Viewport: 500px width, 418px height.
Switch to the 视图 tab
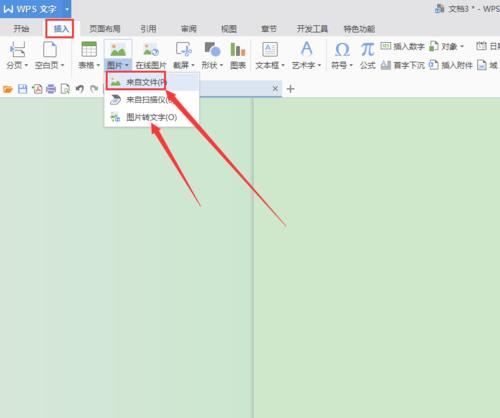coord(229,29)
